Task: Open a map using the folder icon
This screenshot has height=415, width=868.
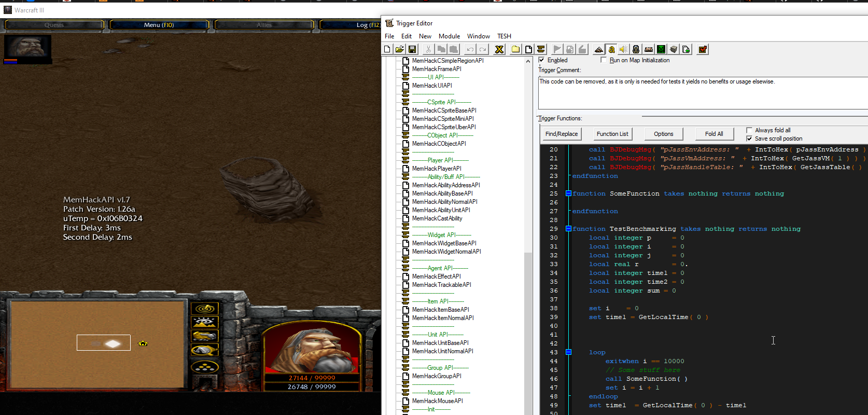Action: (400, 49)
